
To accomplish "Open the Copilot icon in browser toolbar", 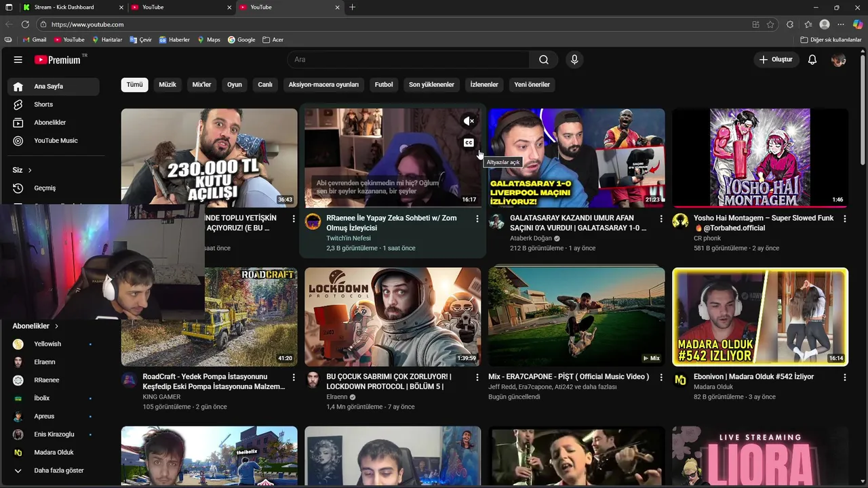I will (x=857, y=24).
